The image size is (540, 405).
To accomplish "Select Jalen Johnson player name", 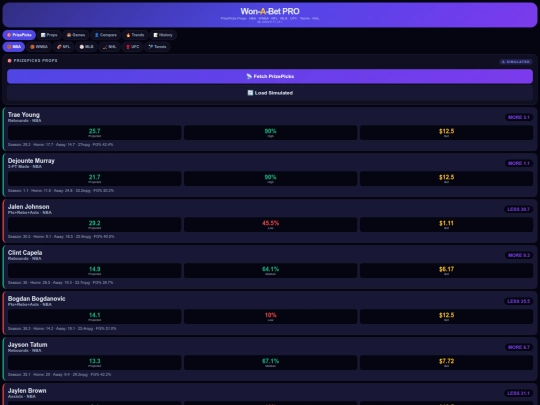I will coord(29,207).
